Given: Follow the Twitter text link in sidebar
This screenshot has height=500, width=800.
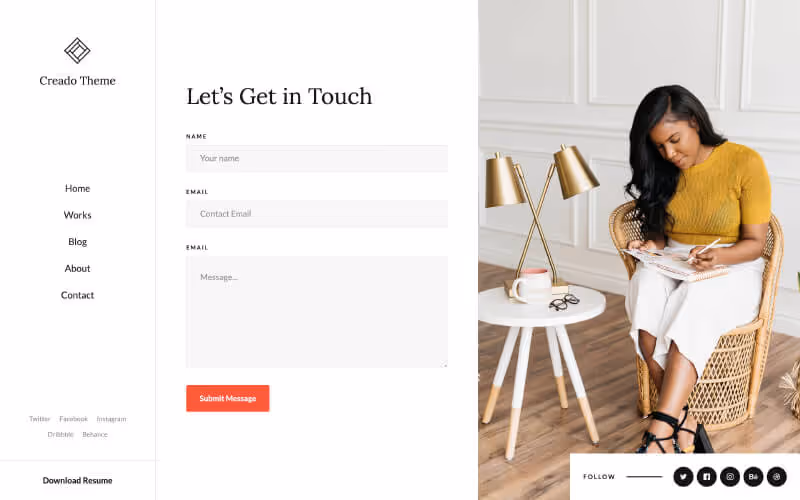Looking at the screenshot, I should (x=39, y=419).
